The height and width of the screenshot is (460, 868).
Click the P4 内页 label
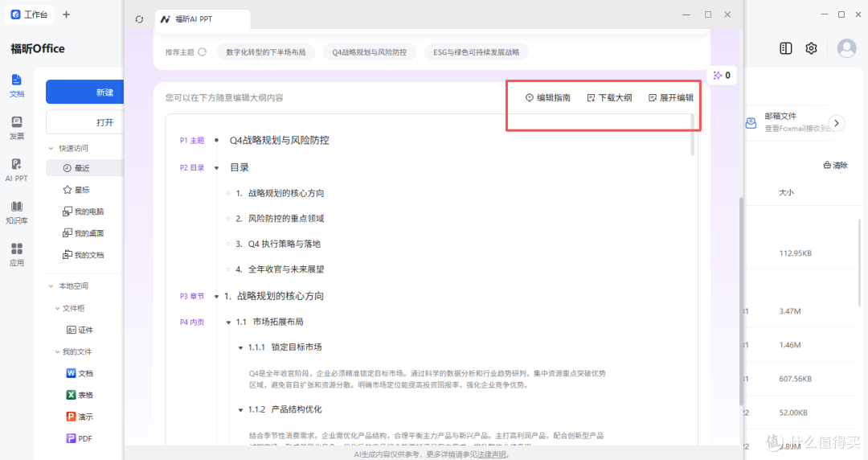click(192, 322)
